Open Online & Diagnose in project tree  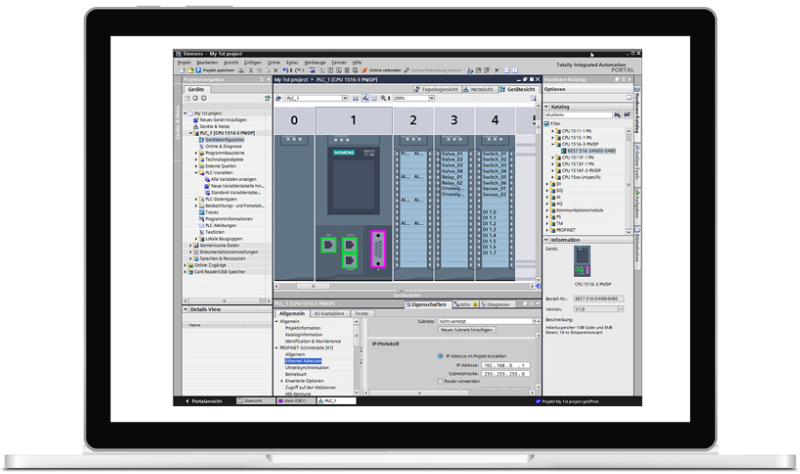(223, 146)
